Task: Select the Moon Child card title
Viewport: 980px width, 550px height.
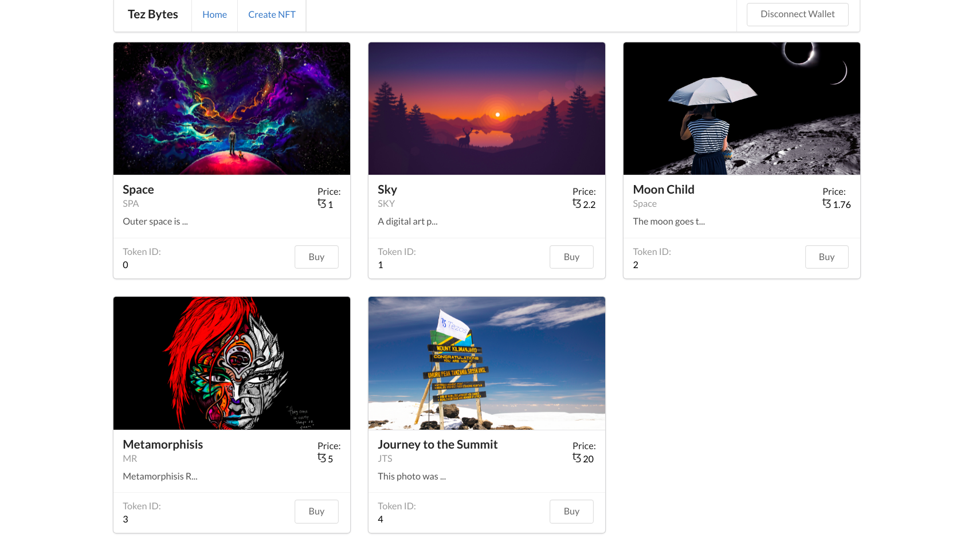Action: (x=663, y=190)
